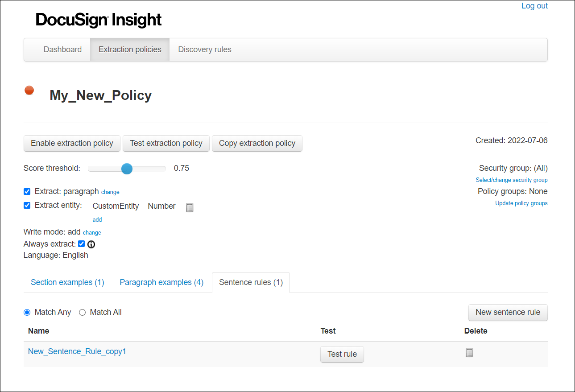This screenshot has height=392, width=575.
Task: Click change link next to Extract paragraph
Action: 110,192
